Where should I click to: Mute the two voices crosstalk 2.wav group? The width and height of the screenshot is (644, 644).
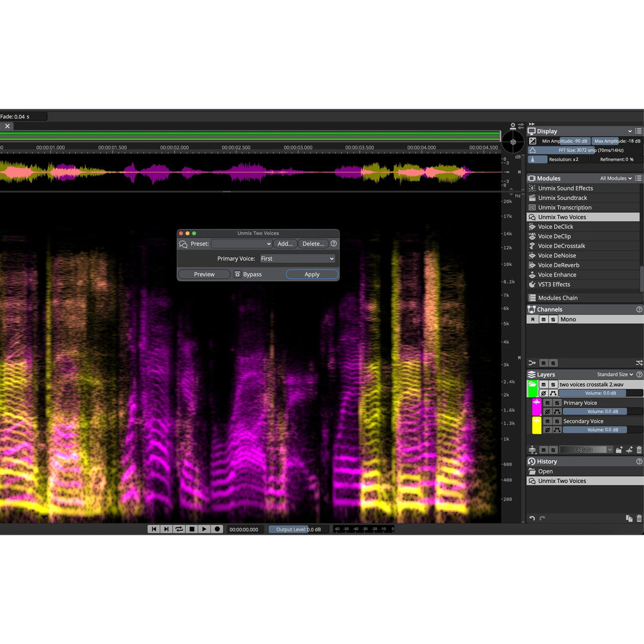click(x=543, y=384)
